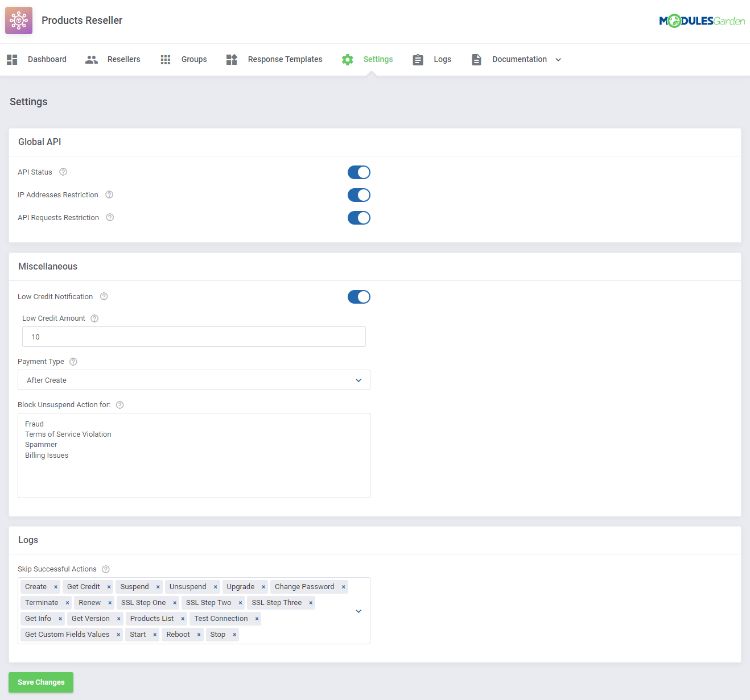Open the Response Templates tab

(274, 59)
